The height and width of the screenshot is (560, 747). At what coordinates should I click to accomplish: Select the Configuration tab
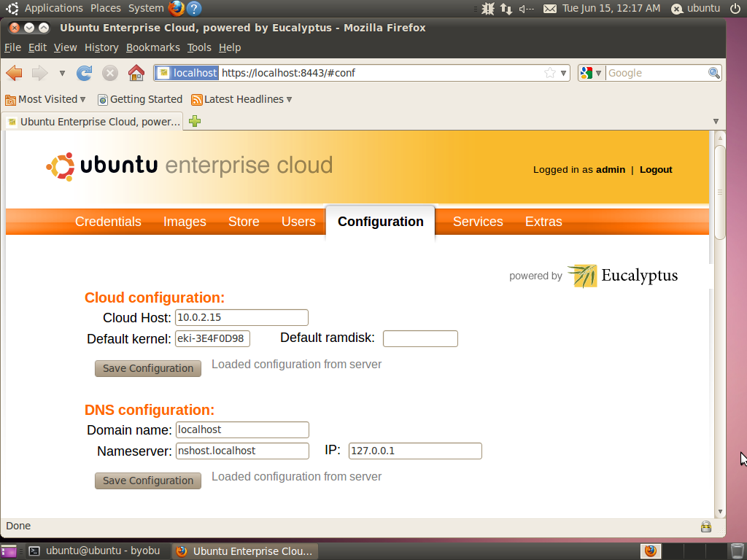(380, 222)
